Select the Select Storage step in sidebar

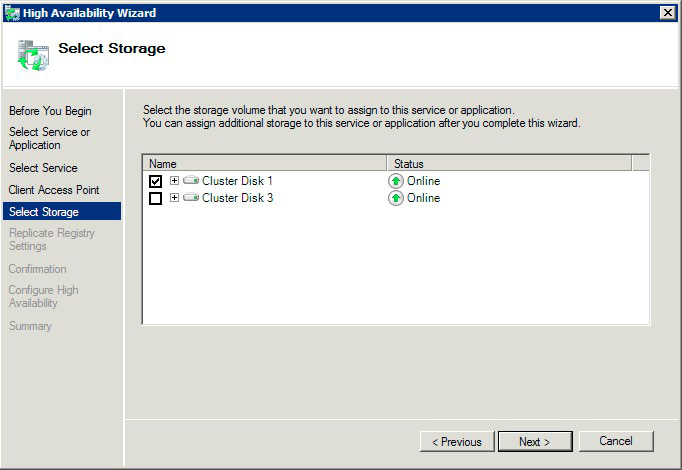[x=62, y=211]
